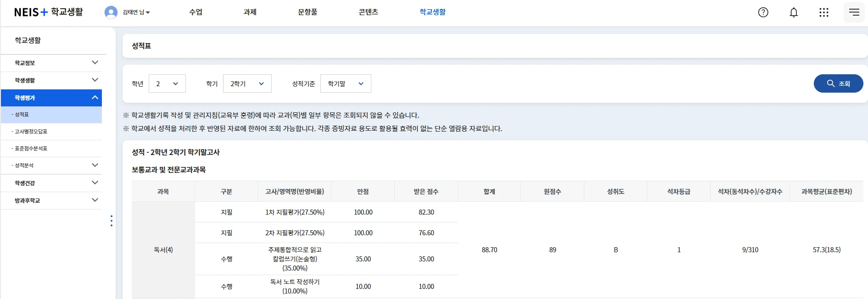This screenshot has width=868, height=299.
Task: Expand the 성적분석 submenu
Action: (x=51, y=166)
